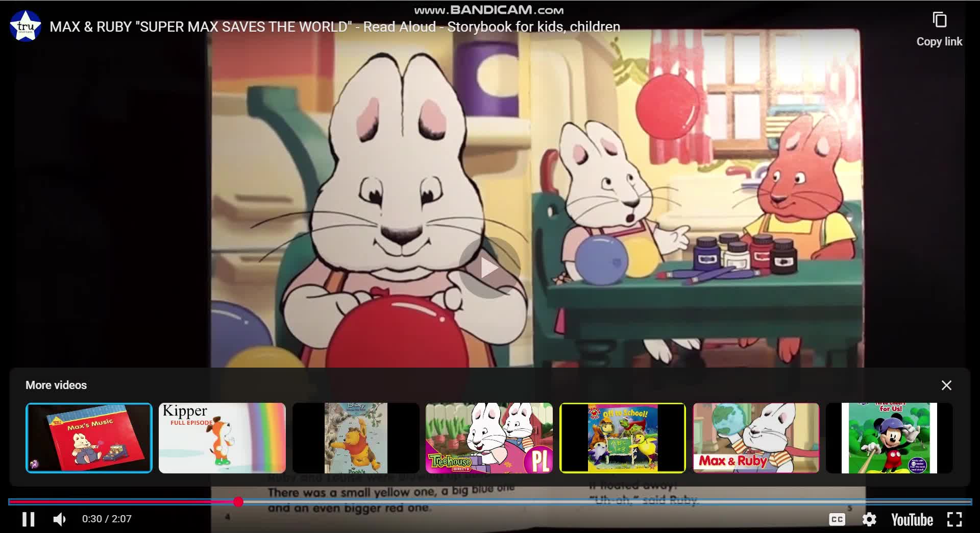Select the Mickey Mouse book thumbnail
Image resolution: width=980 pixels, height=533 pixels.
pyautogui.click(x=889, y=438)
